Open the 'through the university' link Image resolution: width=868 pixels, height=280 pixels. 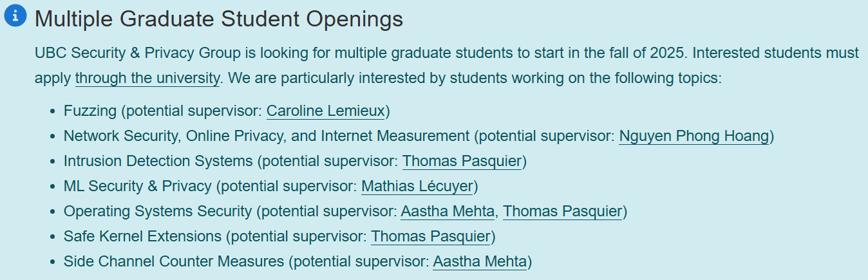(147, 79)
